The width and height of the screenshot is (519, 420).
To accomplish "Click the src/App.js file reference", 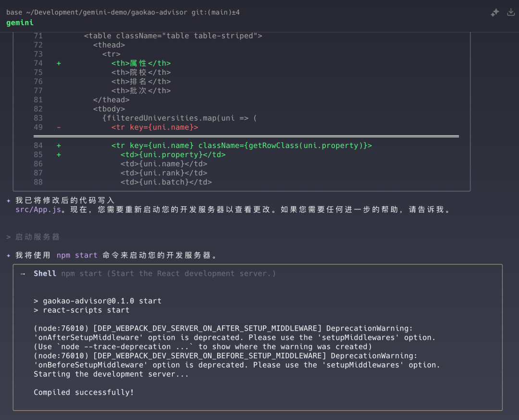I will point(38,210).
